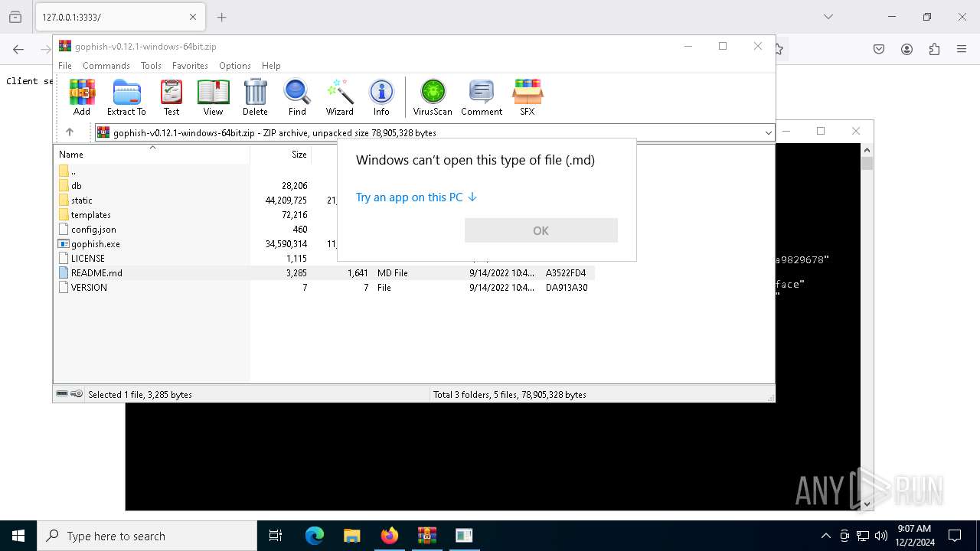Click the browser back arrow
This screenshot has height=551, width=980.
click(18, 49)
